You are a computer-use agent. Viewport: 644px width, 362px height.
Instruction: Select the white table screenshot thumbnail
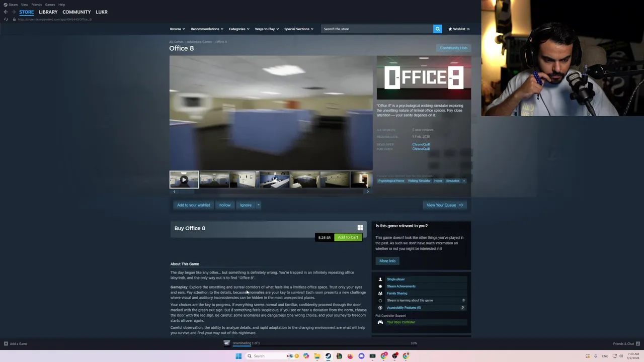[x=274, y=179]
